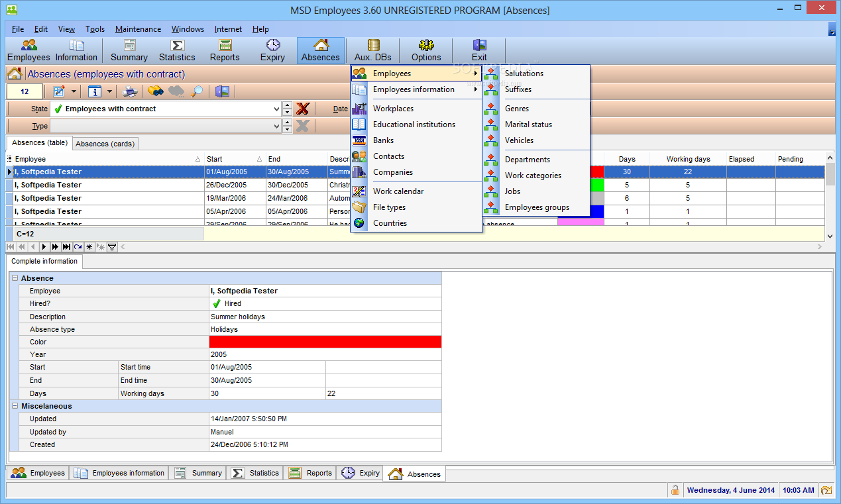The width and height of the screenshot is (841, 504).
Task: Click the State filter spin stepper
Action: [287, 109]
